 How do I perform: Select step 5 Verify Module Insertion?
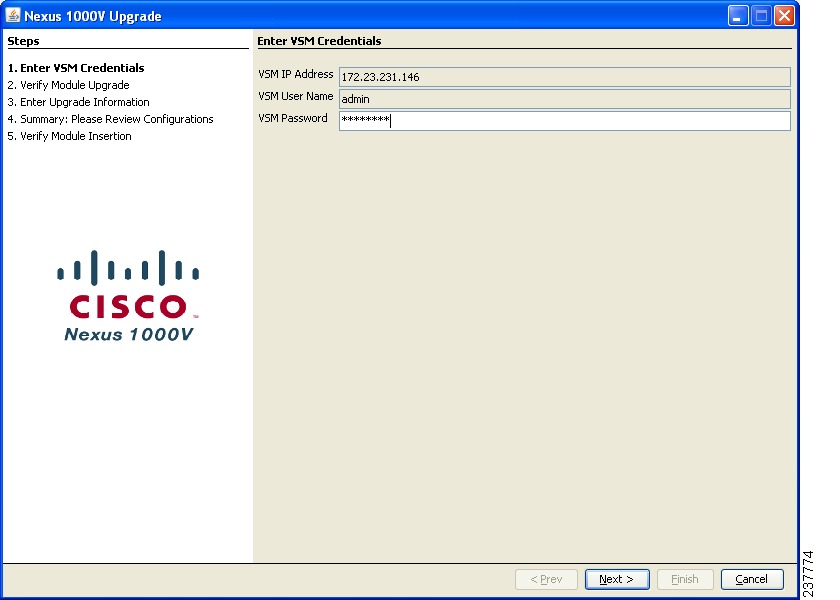(x=70, y=136)
